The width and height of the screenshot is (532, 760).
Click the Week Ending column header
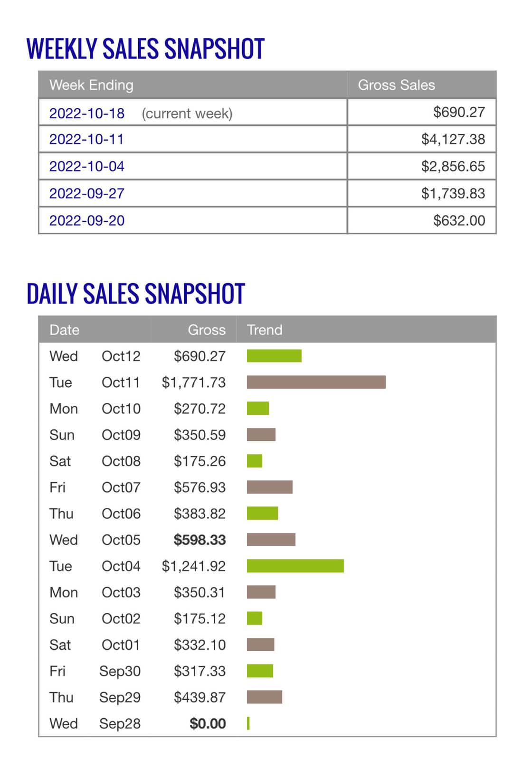click(x=92, y=85)
